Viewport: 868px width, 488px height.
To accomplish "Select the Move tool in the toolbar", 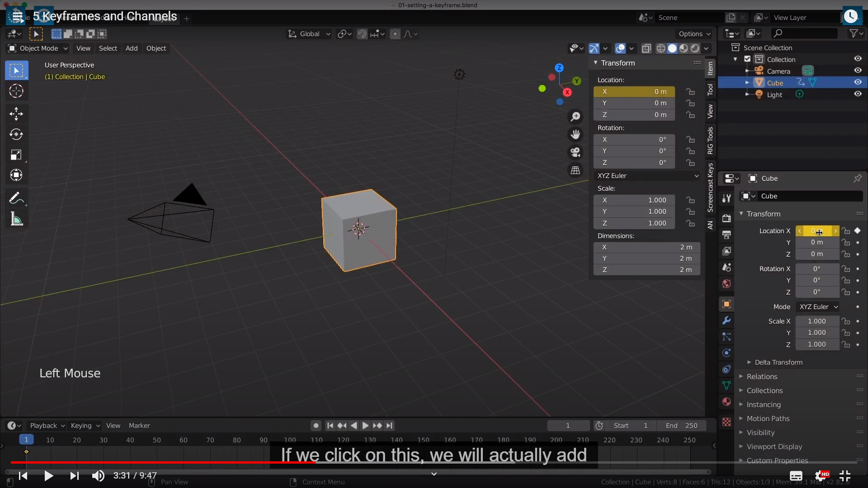I will pos(16,113).
